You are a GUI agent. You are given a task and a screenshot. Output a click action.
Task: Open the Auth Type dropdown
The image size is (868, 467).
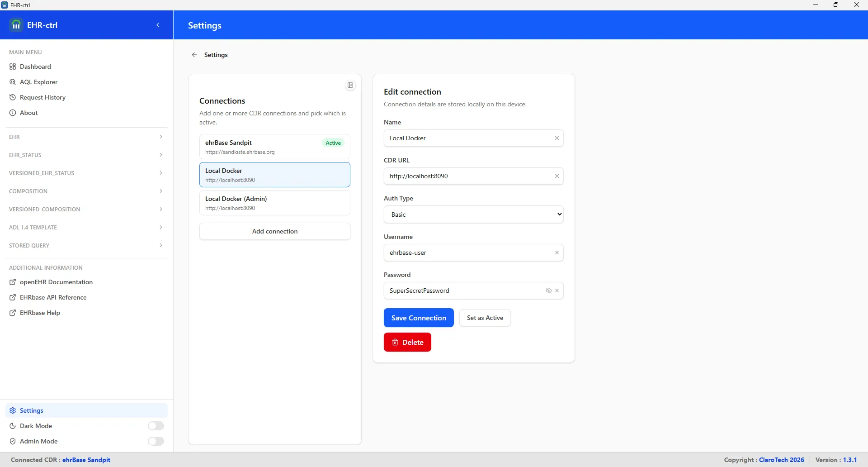[x=473, y=214]
